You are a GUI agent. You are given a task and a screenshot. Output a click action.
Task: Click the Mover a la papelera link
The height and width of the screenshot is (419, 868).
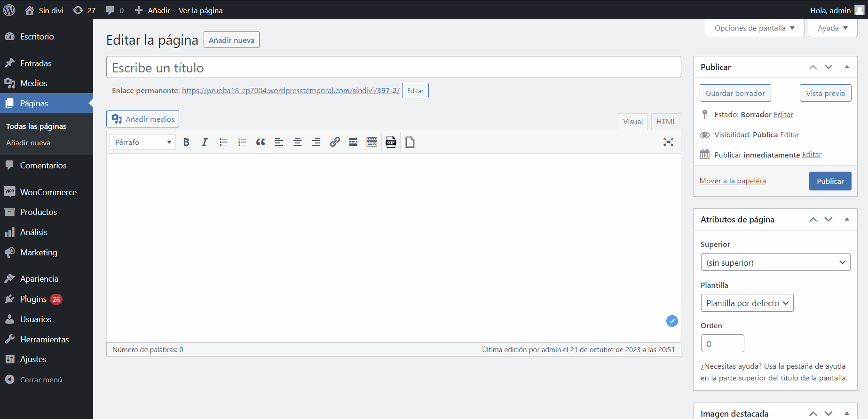point(733,181)
